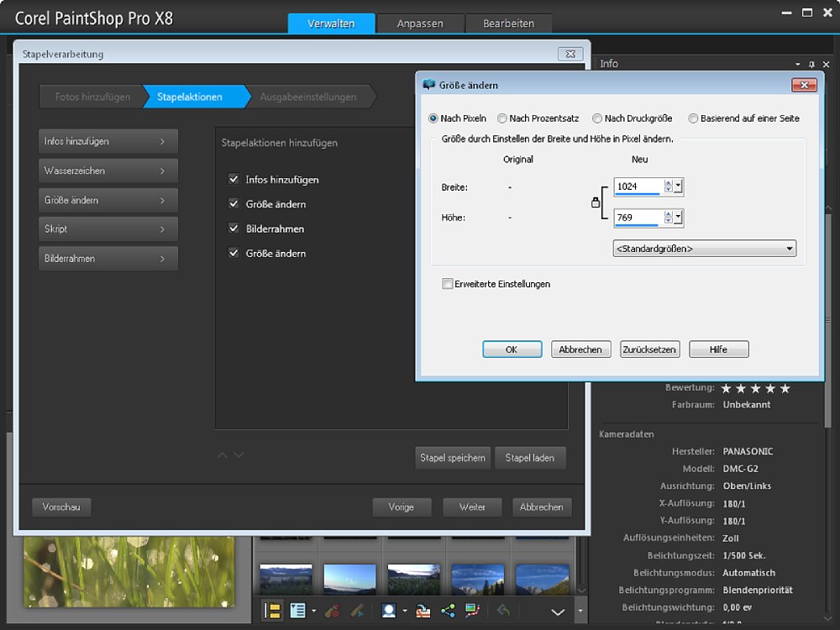Image resolution: width=840 pixels, height=630 pixels.
Task: Expand Bilderrahmen action in sidebar
Action: point(108,259)
